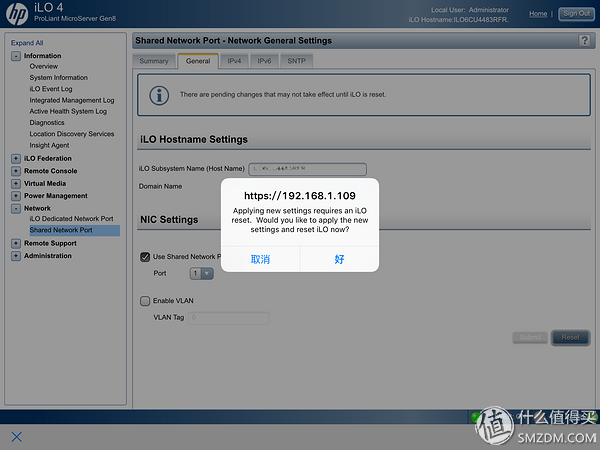Viewport: 600px width, 450px height.
Task: Expand the Virtual Media node
Action: coord(16,184)
